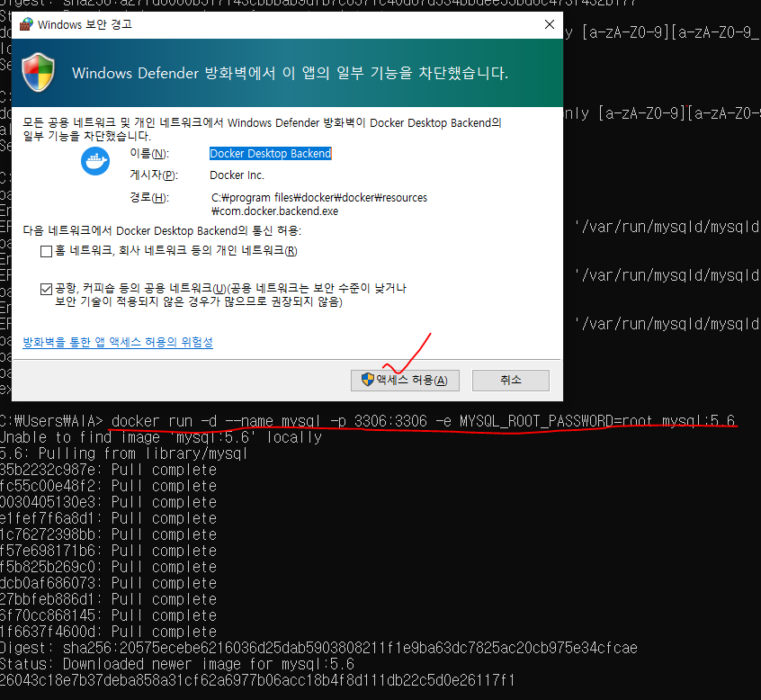
Task: Click the shield icon on the 액세스 허용 button
Action: [x=367, y=380]
